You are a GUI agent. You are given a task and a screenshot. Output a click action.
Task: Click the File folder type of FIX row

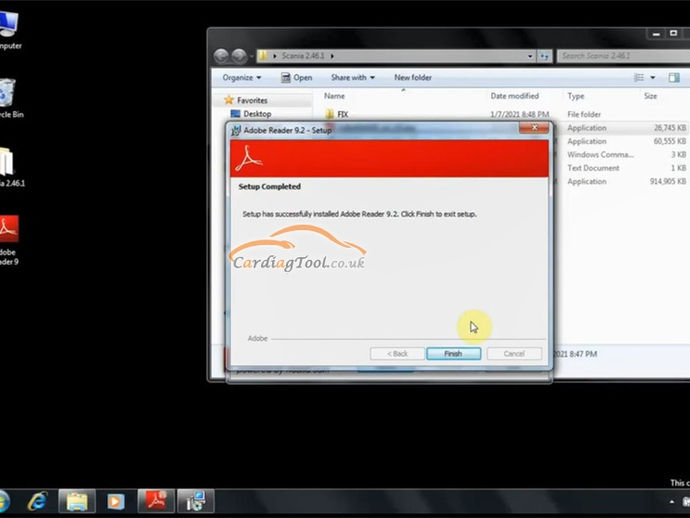pos(584,114)
